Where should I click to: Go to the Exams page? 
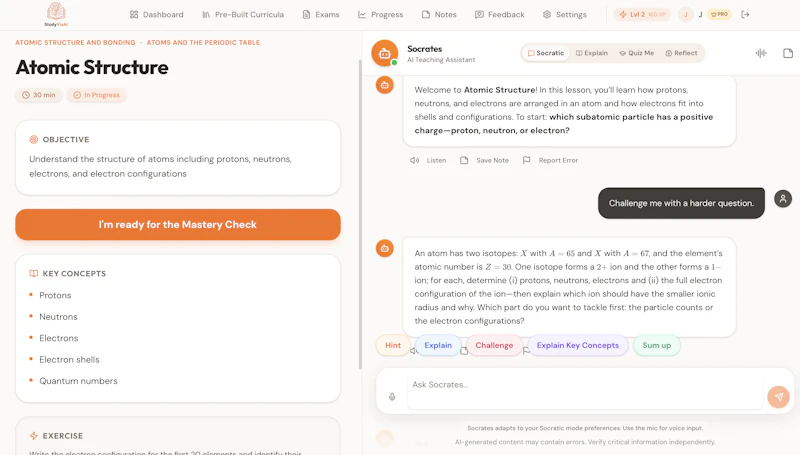pyautogui.click(x=321, y=14)
